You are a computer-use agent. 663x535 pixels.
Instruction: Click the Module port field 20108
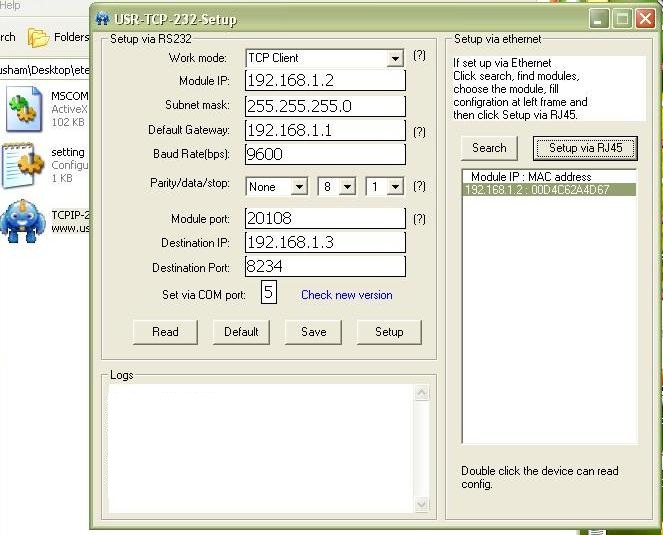(x=325, y=218)
